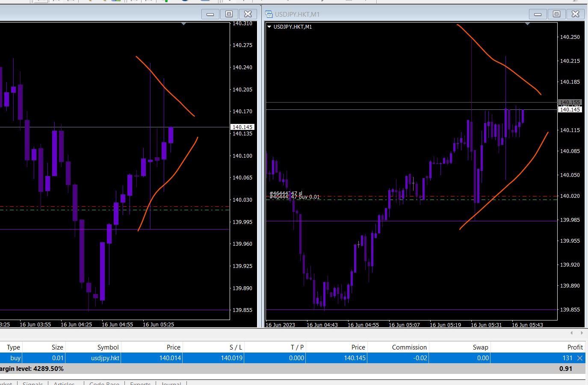588x385 pixels.
Task: Click the chart shift marker on the left chart
Action: click(x=183, y=24)
